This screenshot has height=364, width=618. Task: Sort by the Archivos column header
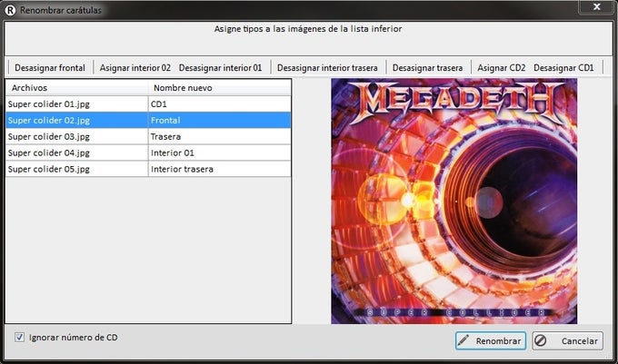77,88
